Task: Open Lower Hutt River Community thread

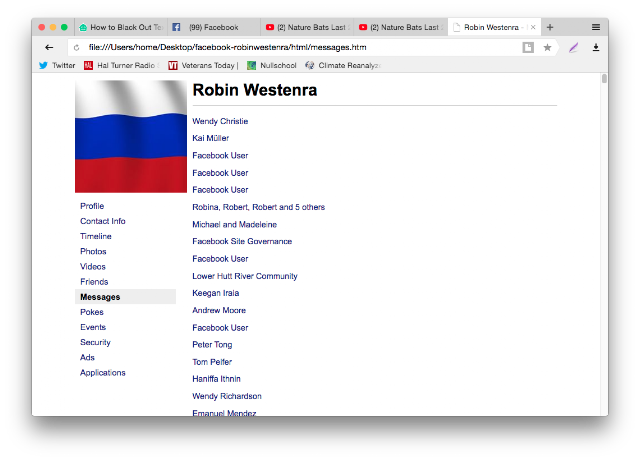Action: (x=245, y=276)
